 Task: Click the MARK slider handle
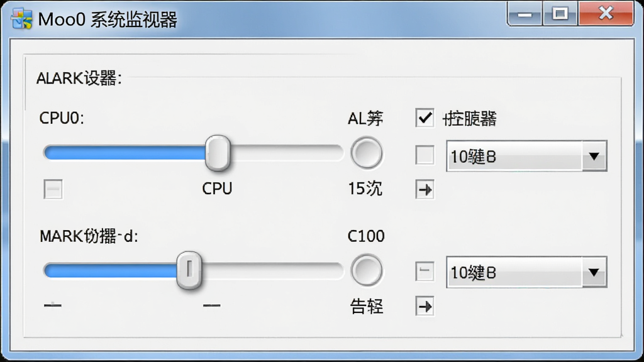(x=189, y=270)
